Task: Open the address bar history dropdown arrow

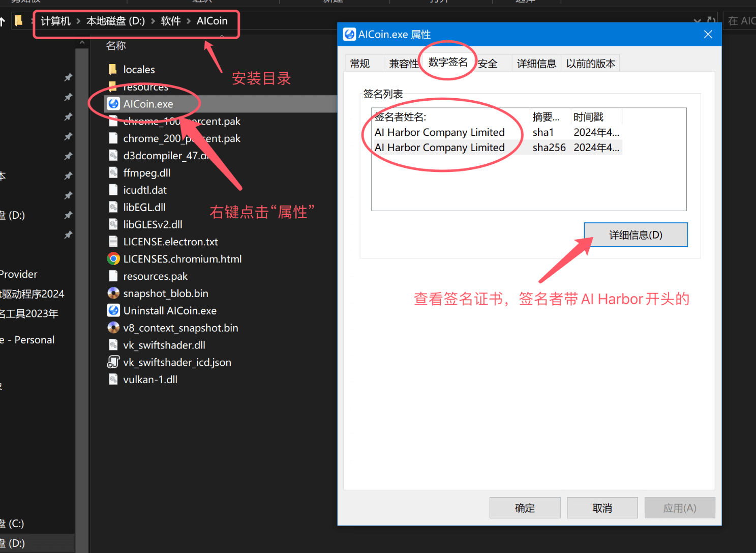Action: (x=697, y=21)
